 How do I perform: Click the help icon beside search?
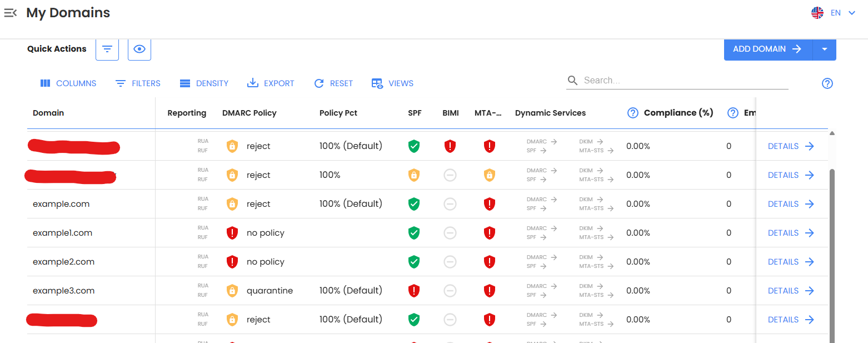pos(827,83)
